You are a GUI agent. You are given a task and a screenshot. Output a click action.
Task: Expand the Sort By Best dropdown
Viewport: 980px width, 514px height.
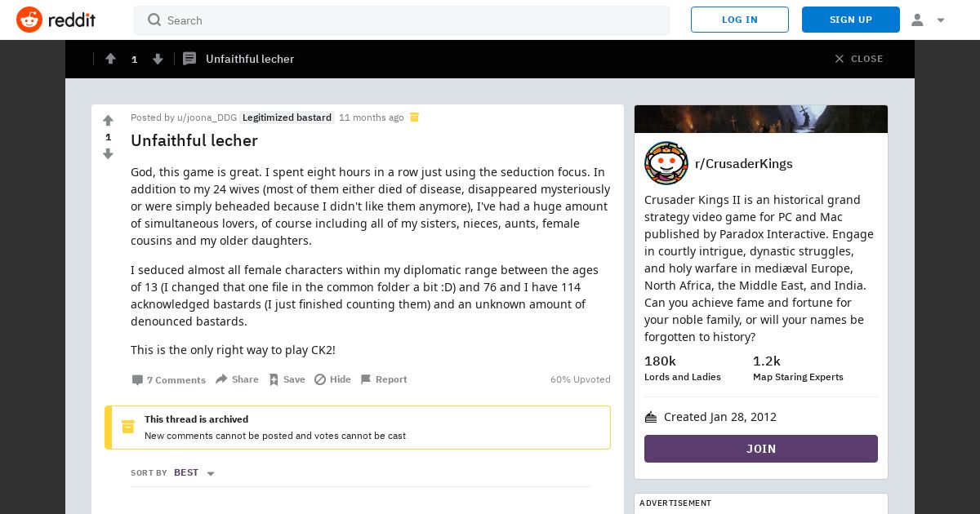pyautogui.click(x=194, y=472)
